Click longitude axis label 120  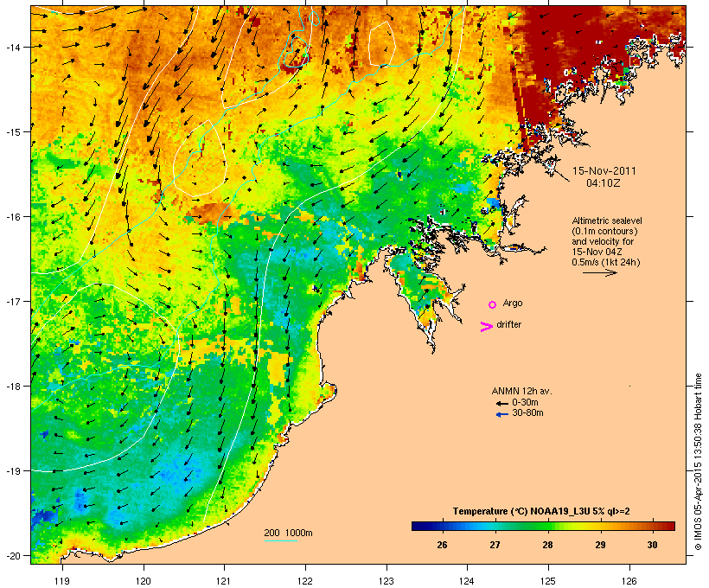click(144, 581)
